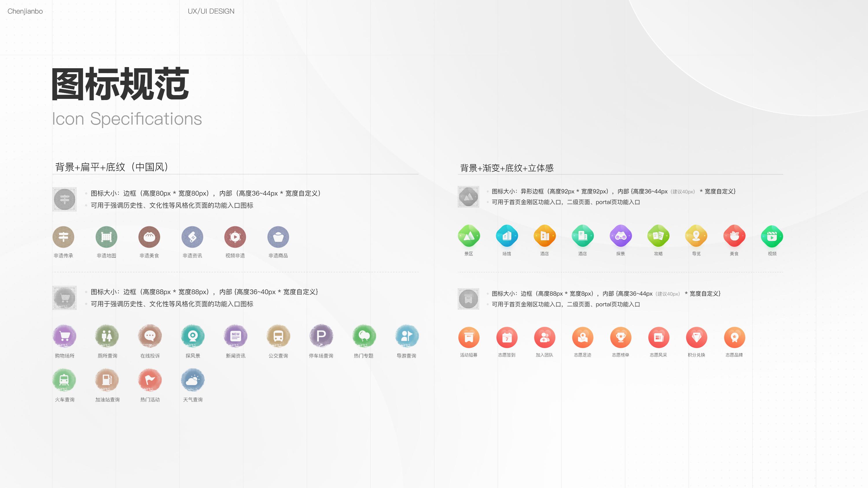Viewport: 868px width, 488px height.
Task: Click the 加油站查询 gas pump icon
Action: [x=107, y=380]
